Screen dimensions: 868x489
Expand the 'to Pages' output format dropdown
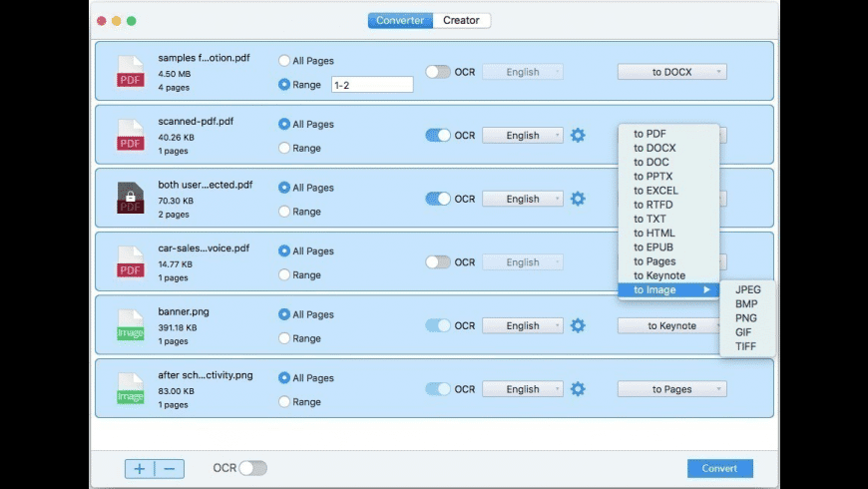(671, 389)
